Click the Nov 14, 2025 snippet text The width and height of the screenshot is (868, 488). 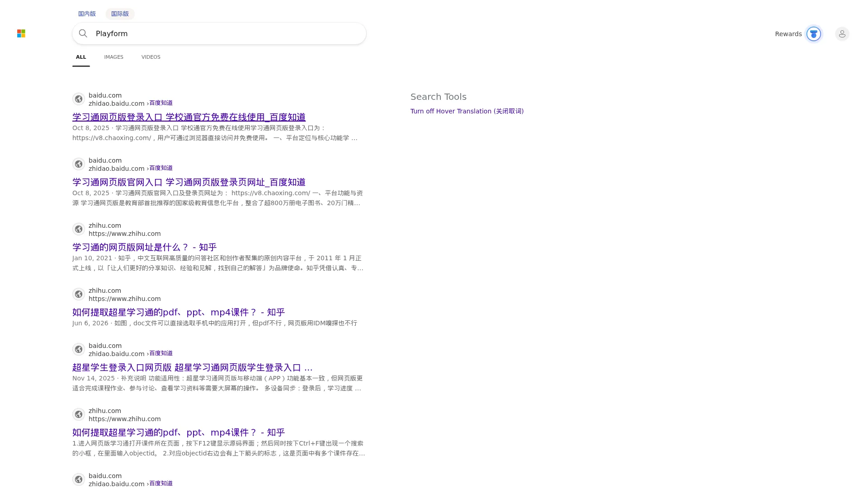click(217, 383)
